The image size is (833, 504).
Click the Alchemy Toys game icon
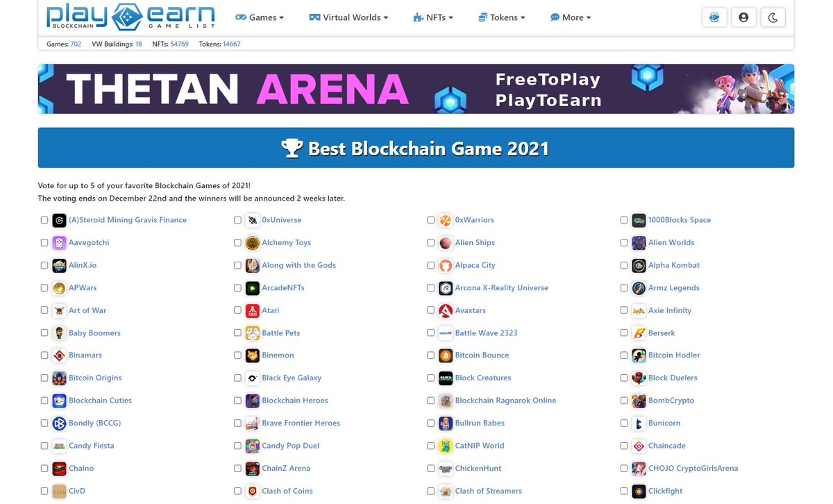(253, 243)
